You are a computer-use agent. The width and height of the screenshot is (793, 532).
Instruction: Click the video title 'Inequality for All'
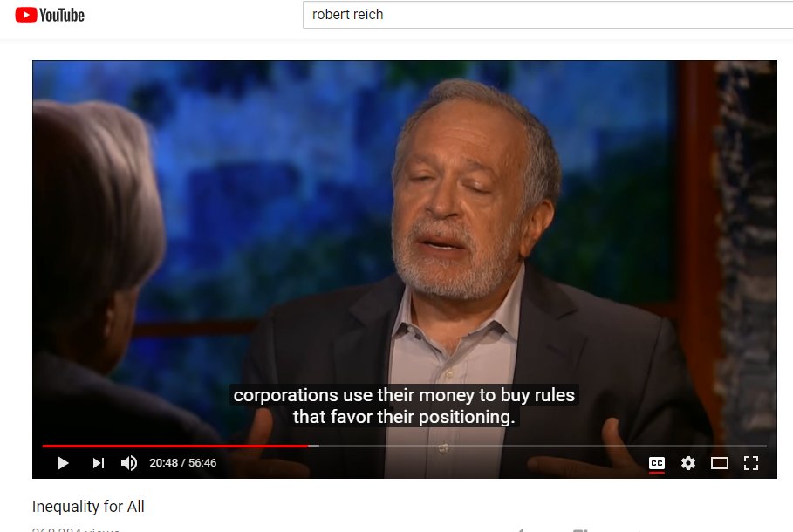88,506
